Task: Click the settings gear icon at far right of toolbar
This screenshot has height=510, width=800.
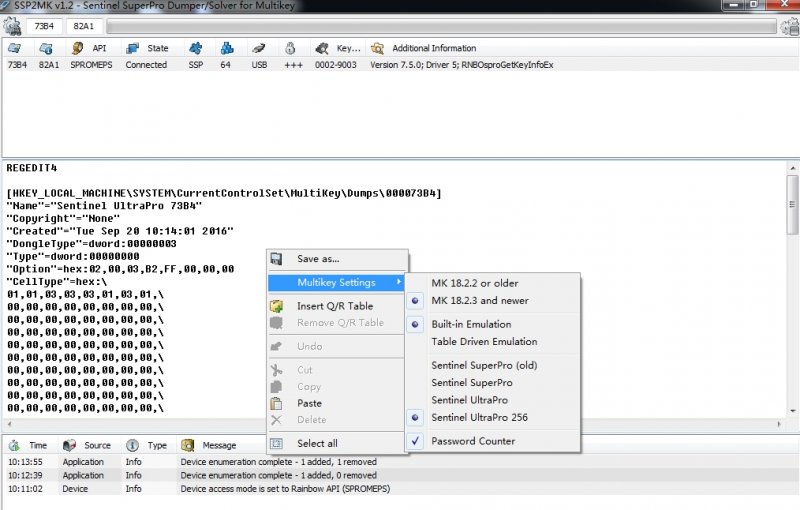Action: (x=790, y=26)
